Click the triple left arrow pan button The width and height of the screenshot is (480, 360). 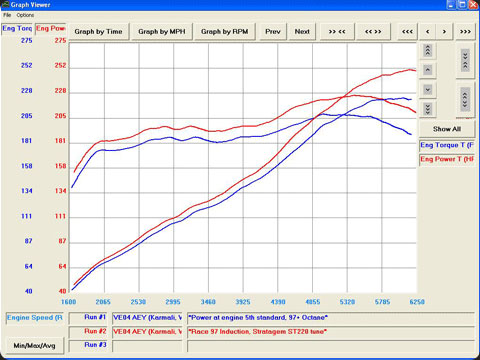point(407,32)
